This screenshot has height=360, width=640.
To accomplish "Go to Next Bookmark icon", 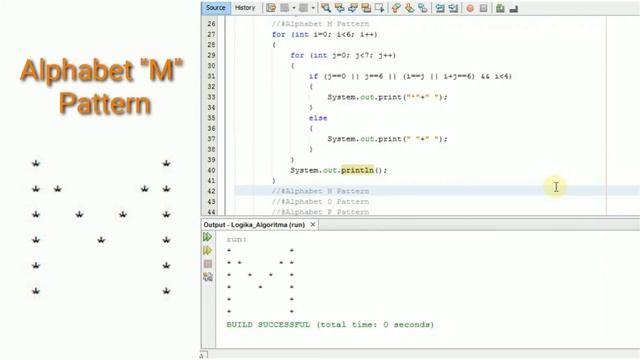I will (x=409, y=8).
